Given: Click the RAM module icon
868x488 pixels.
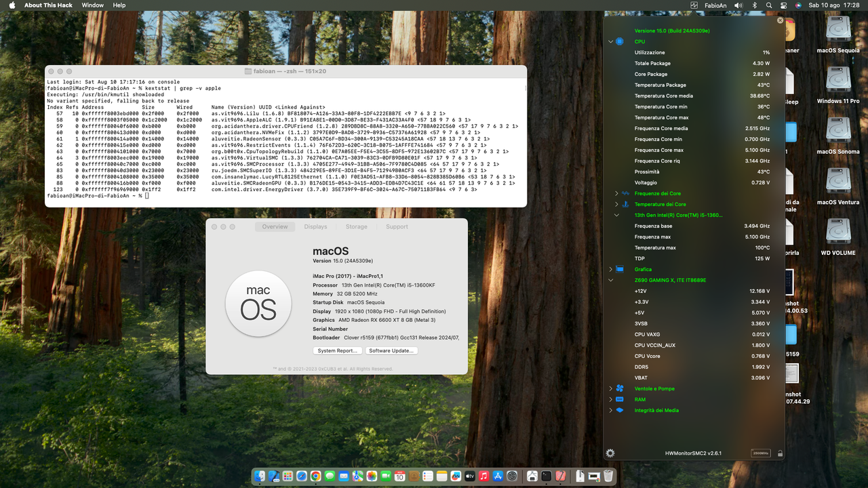Looking at the screenshot, I should (620, 399).
